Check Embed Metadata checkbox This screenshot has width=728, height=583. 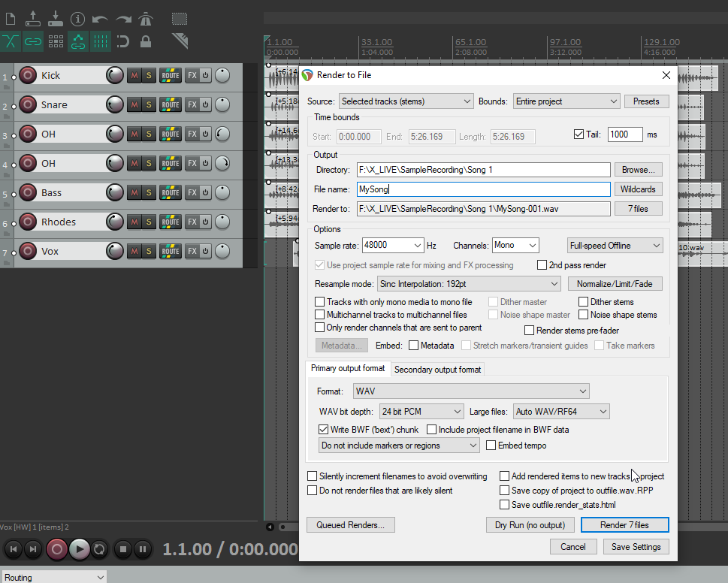pos(413,346)
